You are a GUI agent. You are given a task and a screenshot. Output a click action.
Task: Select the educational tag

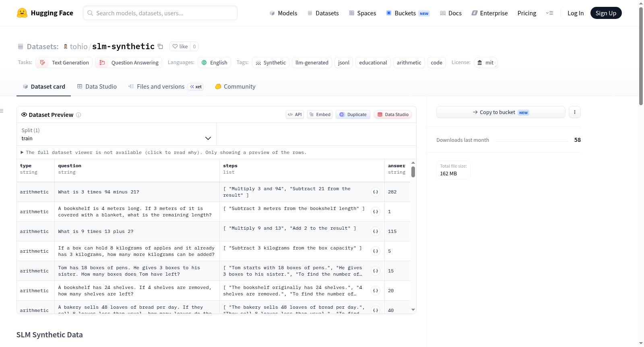pos(373,62)
